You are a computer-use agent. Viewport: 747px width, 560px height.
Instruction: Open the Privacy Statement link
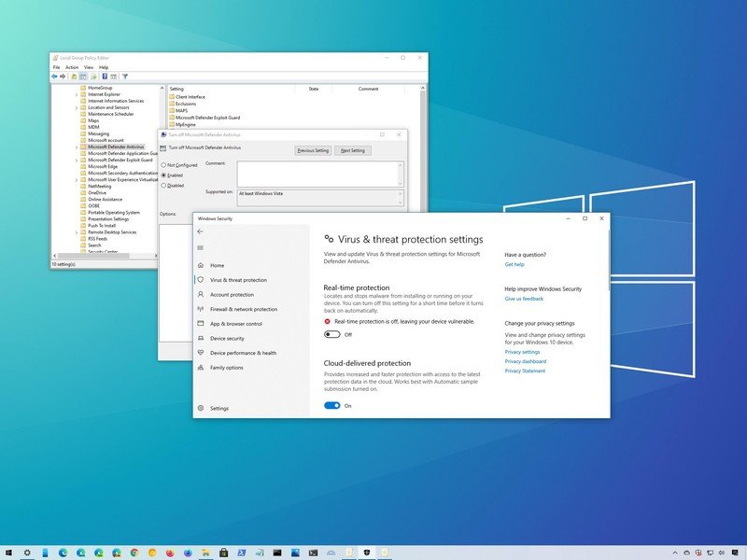point(525,371)
